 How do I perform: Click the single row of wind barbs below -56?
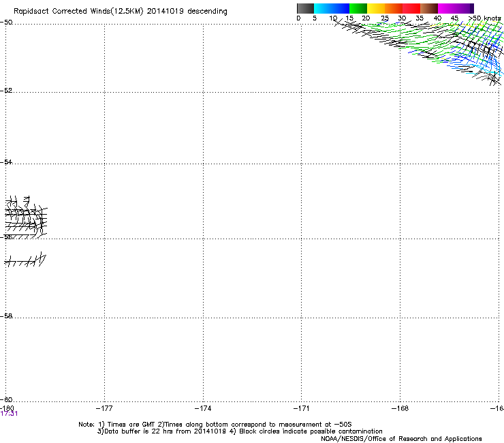(25, 260)
